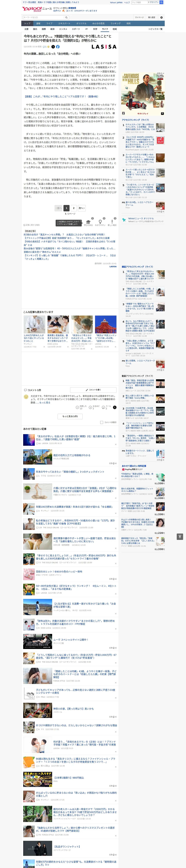The width and height of the screenshot is (186, 868).
Task: Click the magnifier search icon beside keyword field
Action: 66,18
